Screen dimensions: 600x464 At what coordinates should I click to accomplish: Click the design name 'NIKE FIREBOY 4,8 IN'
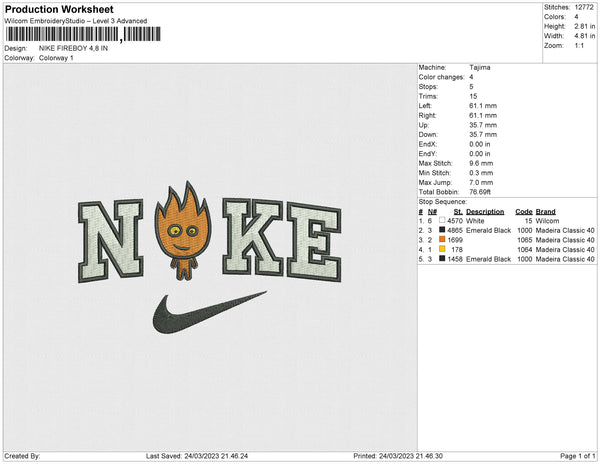pyautogui.click(x=73, y=48)
